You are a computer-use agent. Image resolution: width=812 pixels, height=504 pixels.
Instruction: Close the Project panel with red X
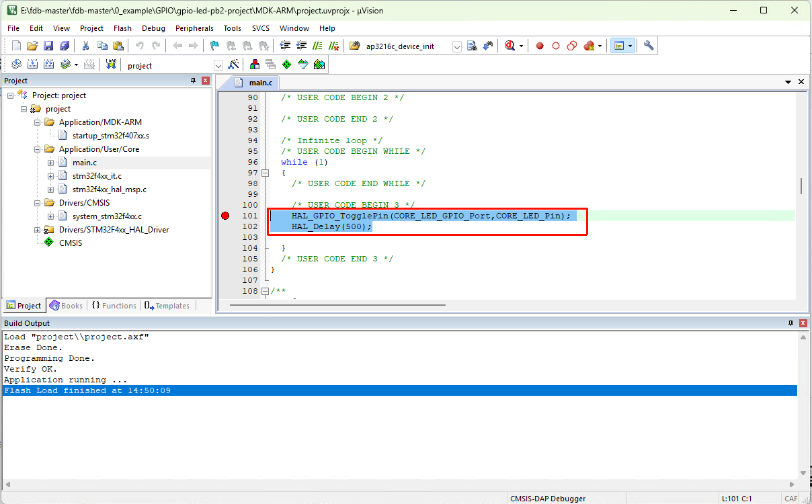pos(206,81)
